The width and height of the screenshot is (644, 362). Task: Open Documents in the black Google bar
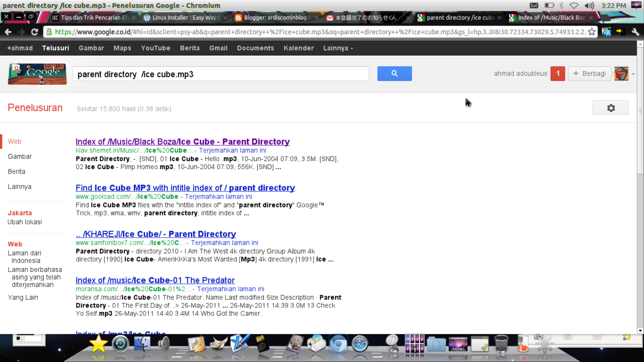(x=256, y=48)
